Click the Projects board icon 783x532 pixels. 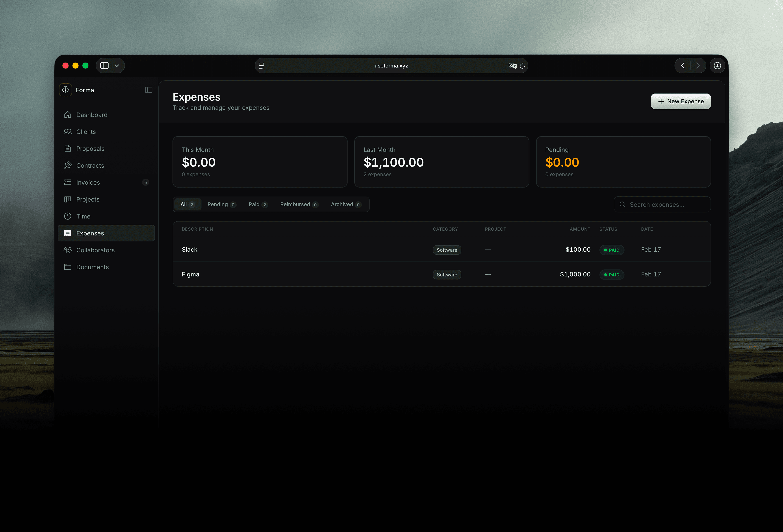68,199
